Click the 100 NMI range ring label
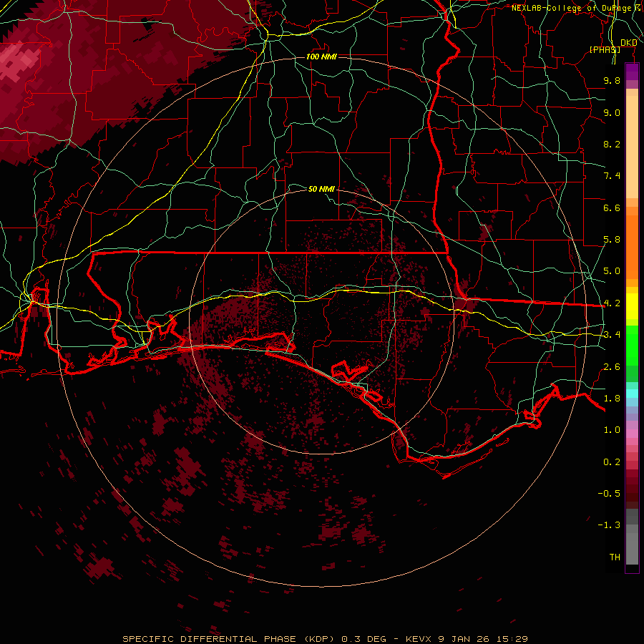Viewport: 644px width, 644px height. point(321,57)
